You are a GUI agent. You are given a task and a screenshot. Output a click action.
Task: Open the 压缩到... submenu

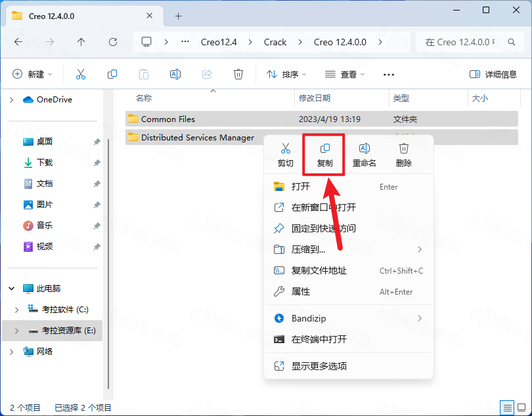click(349, 249)
